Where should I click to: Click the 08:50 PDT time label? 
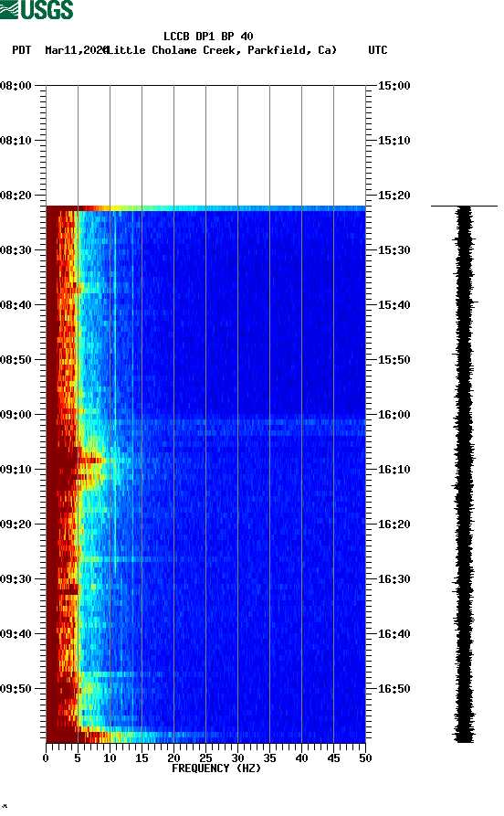click(x=16, y=360)
